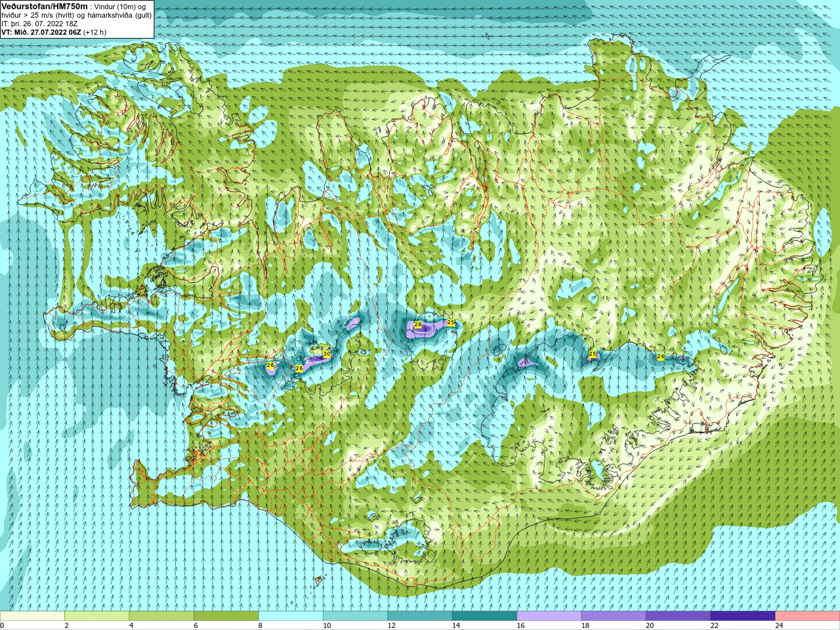
Task: Click the legend scale value 14
Action: (456, 626)
